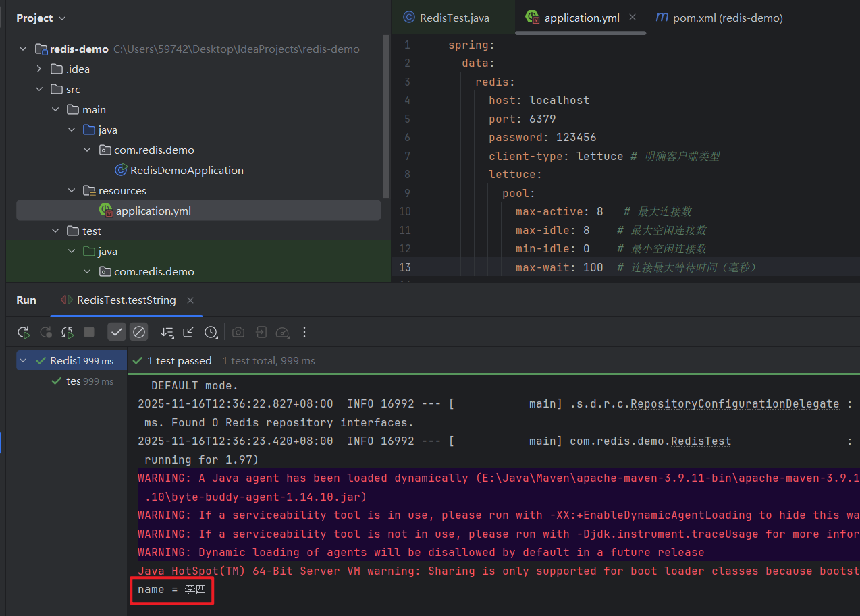Switch to the RedisTest.java editor tab
Viewport: 860px width, 616px height.
453,18
